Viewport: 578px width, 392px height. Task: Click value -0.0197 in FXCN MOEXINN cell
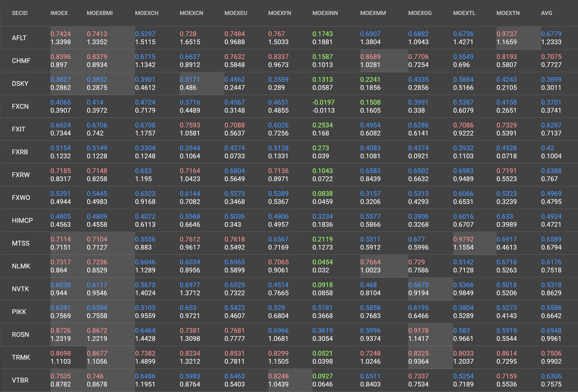(x=323, y=103)
